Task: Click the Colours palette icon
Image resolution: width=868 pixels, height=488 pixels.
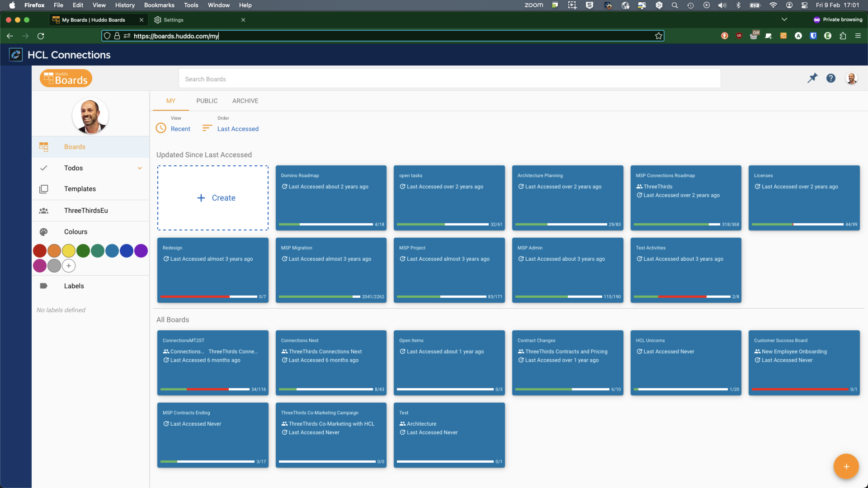Action: tap(44, 232)
